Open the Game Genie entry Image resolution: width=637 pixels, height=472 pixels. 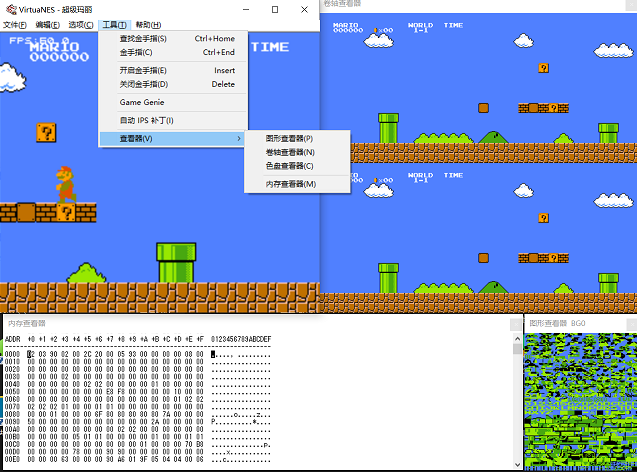click(173, 102)
